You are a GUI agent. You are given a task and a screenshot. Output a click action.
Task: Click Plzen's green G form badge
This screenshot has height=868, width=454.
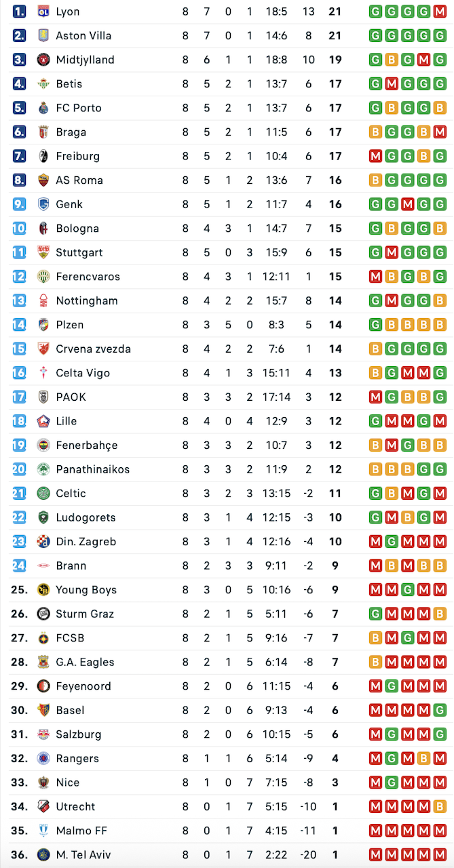[375, 325]
